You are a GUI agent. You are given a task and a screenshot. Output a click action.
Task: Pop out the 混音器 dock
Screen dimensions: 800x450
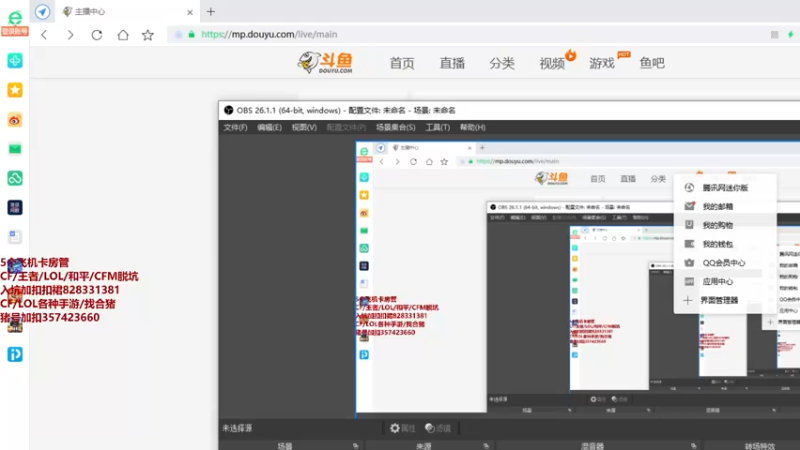pyautogui.click(x=693, y=446)
